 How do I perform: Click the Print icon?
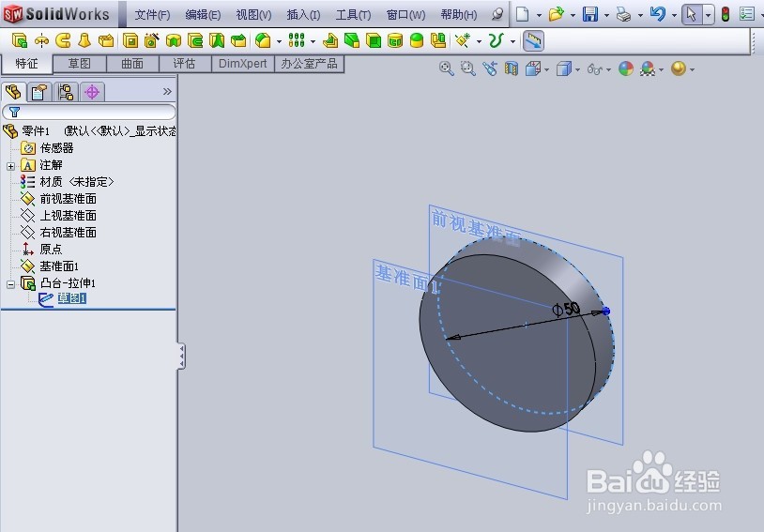623,14
